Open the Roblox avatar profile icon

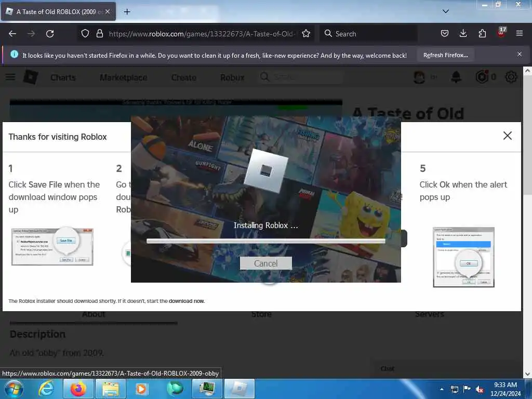click(x=419, y=77)
